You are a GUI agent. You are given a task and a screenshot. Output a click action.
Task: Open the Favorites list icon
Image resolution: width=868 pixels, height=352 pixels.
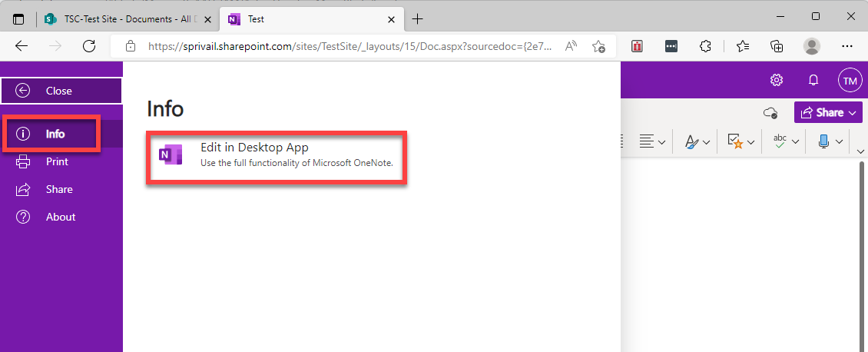[x=743, y=46]
